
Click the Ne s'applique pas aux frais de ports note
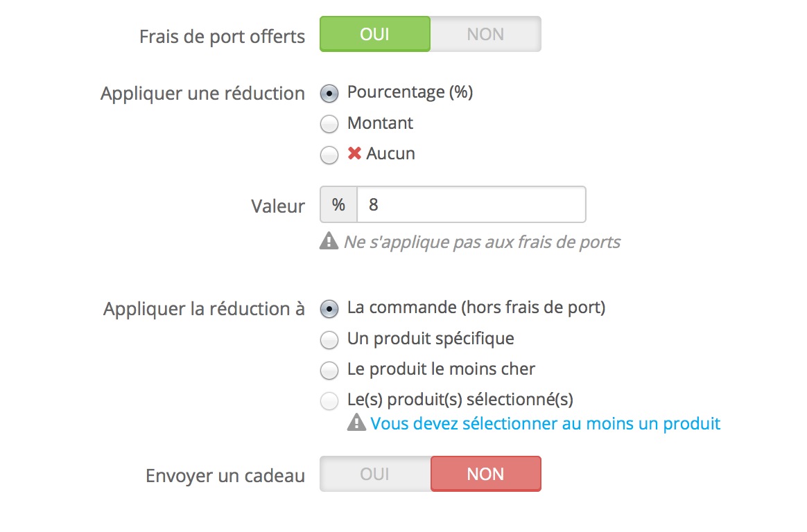pyautogui.click(x=483, y=242)
